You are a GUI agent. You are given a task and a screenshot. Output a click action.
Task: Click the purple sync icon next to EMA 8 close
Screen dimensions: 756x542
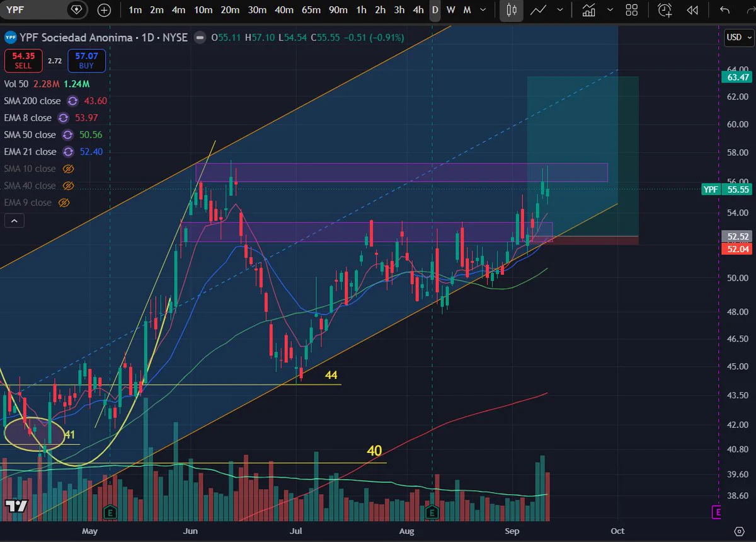click(63, 118)
